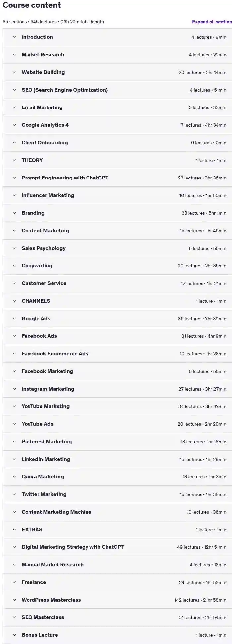
Task: Click chevron next to LinkedIn Marketing
Action: [x=14, y=459]
